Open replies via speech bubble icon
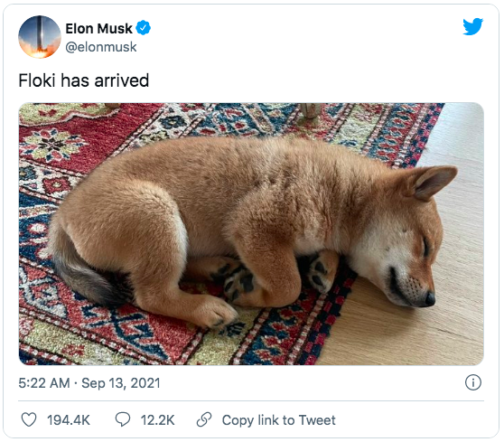Screen dimensions: 504x442 (123, 419)
